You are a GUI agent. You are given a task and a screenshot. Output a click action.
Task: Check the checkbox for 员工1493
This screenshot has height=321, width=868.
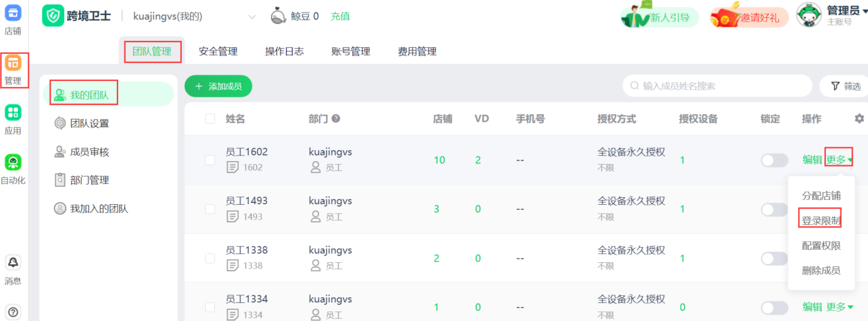click(210, 209)
